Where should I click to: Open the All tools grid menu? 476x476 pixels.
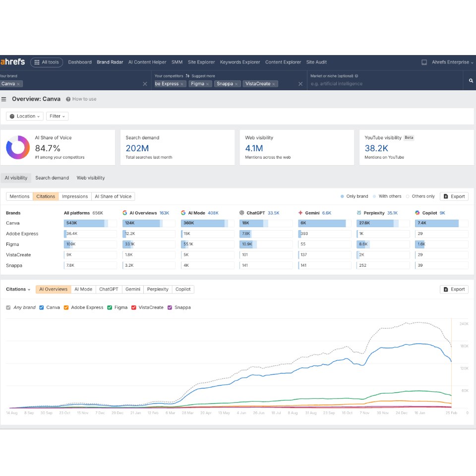pyautogui.click(x=47, y=62)
